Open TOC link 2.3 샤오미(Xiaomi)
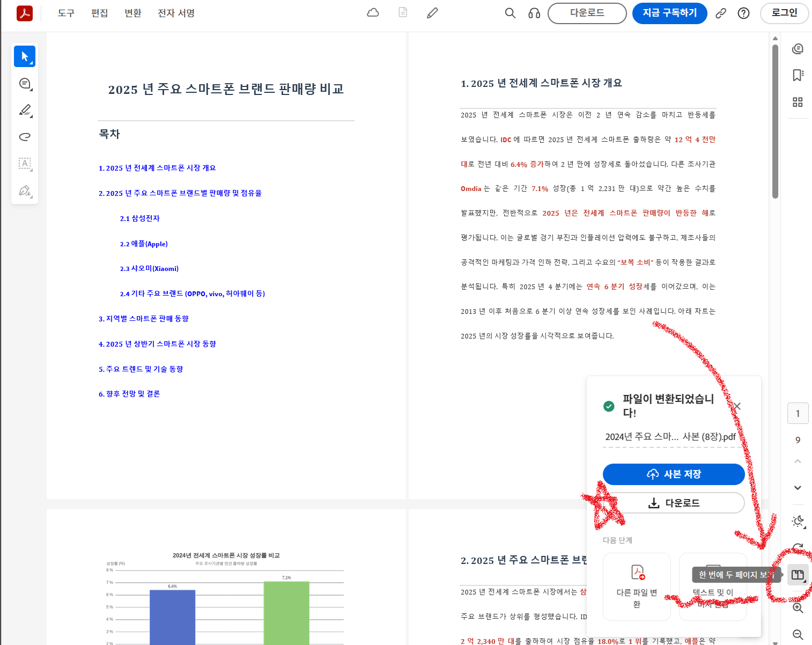The height and width of the screenshot is (645, 812). click(x=149, y=268)
